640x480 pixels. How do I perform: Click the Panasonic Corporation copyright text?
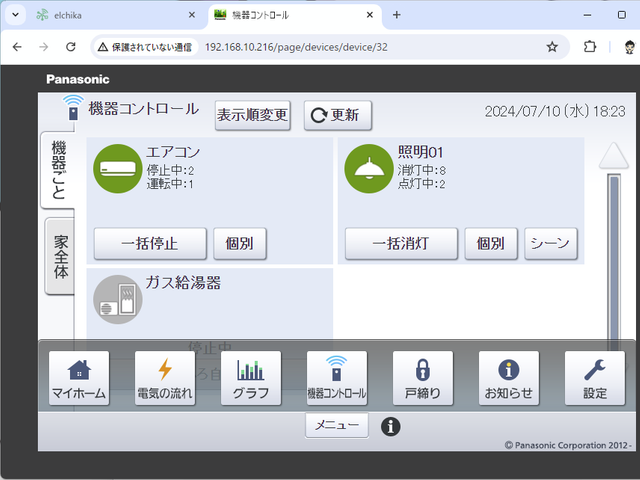click(568, 445)
